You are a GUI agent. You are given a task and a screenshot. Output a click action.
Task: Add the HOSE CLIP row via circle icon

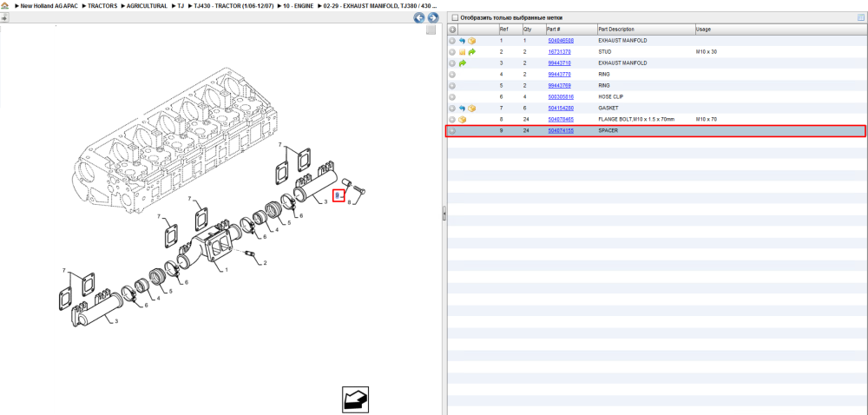(x=452, y=97)
